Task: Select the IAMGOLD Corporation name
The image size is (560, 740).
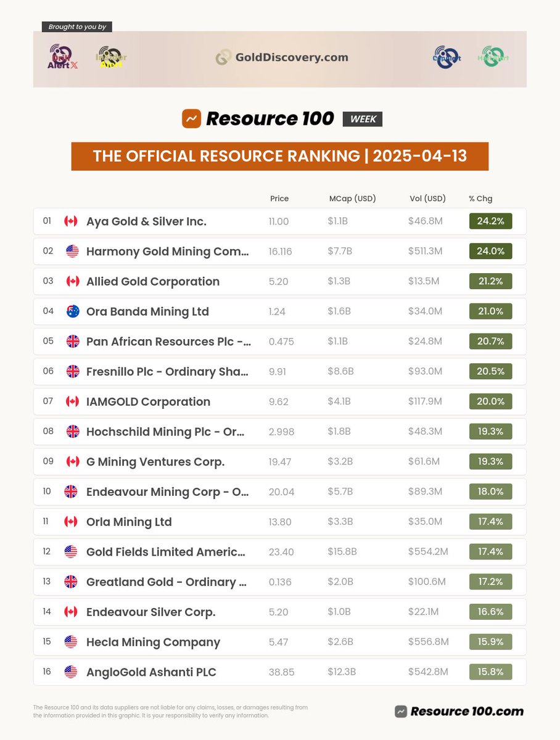Action: pyautogui.click(x=148, y=401)
